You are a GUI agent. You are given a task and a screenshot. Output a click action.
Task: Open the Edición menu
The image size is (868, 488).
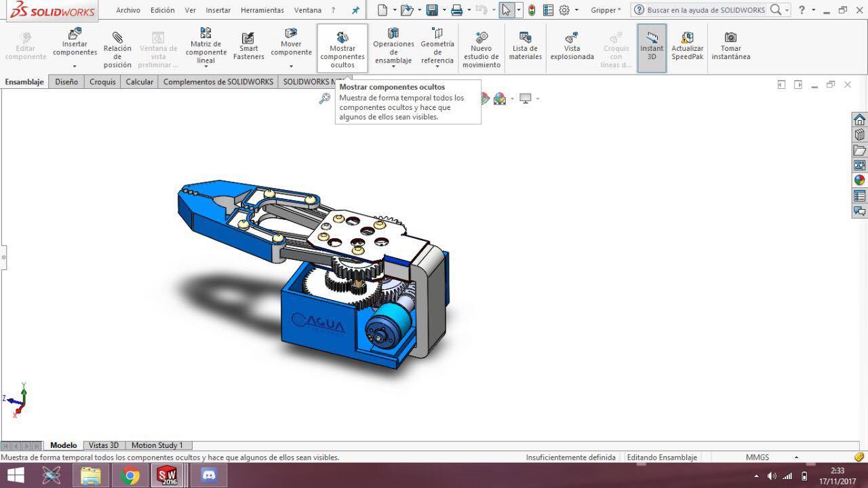163,10
